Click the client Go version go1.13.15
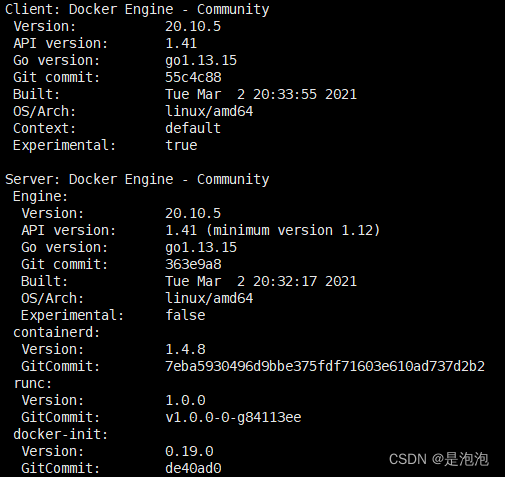Viewport: 505px width, 477px height. tap(201, 61)
